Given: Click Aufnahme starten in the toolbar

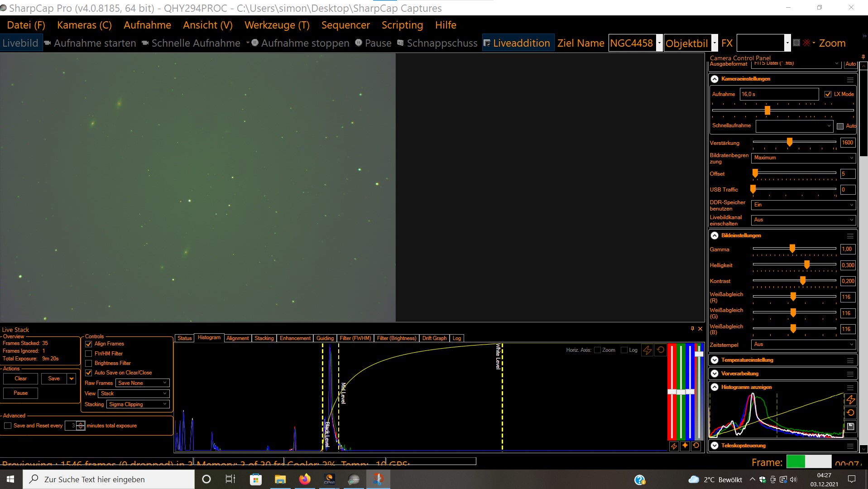Looking at the screenshot, I should coord(90,43).
